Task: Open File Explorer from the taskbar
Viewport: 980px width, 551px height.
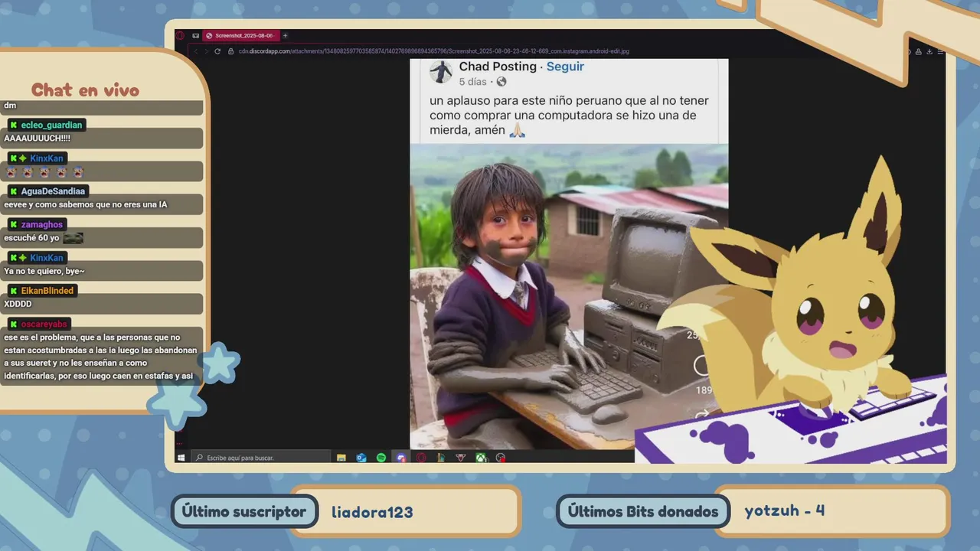Action: [341, 458]
